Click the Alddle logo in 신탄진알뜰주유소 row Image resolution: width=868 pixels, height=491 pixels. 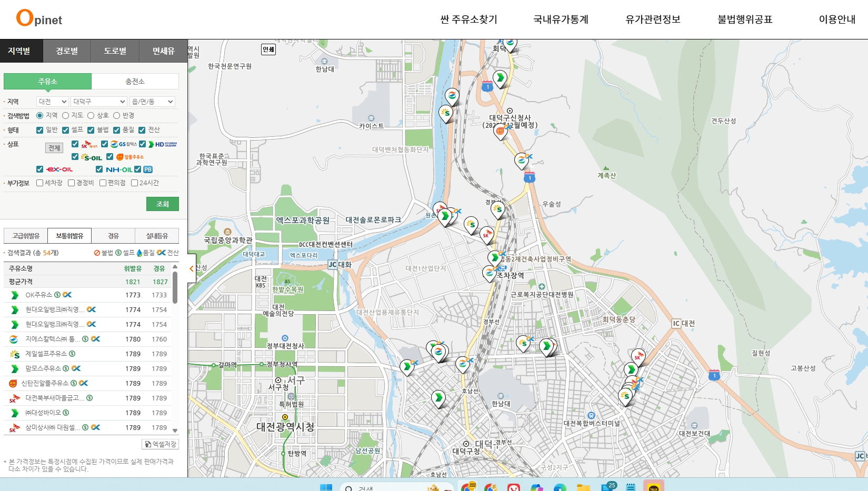[x=13, y=384]
